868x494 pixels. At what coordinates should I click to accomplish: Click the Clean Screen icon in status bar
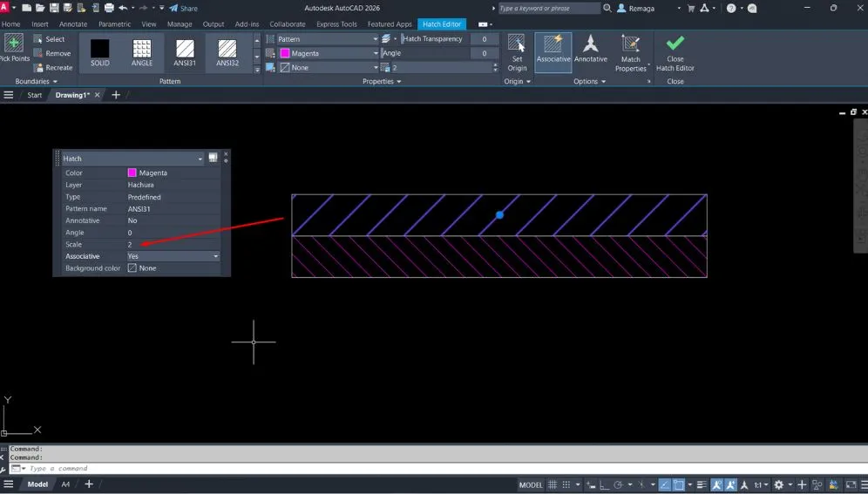click(x=851, y=485)
